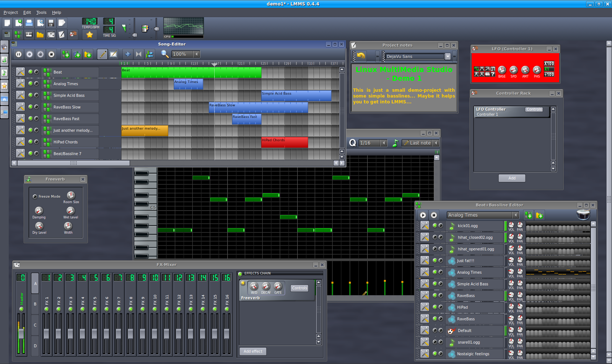Toggle the Analog Times track mute LED

click(x=30, y=83)
